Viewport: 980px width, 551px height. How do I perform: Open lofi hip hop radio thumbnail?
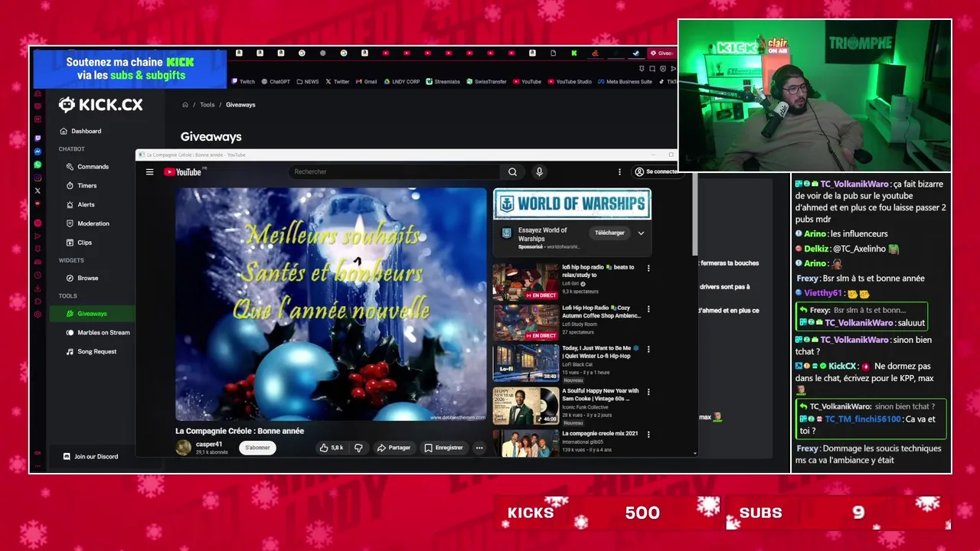click(x=525, y=282)
